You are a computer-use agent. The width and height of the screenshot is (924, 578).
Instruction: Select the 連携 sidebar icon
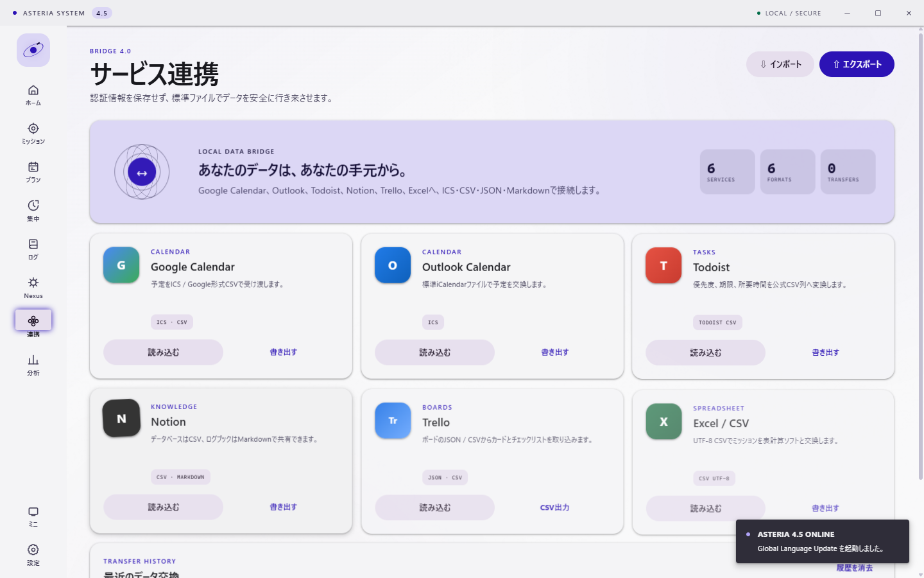point(33,320)
